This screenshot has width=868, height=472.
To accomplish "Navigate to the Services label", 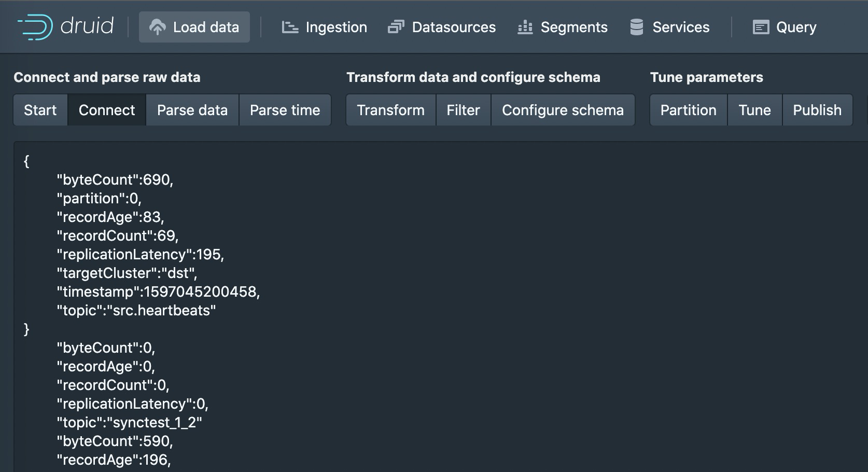I will click(x=681, y=27).
